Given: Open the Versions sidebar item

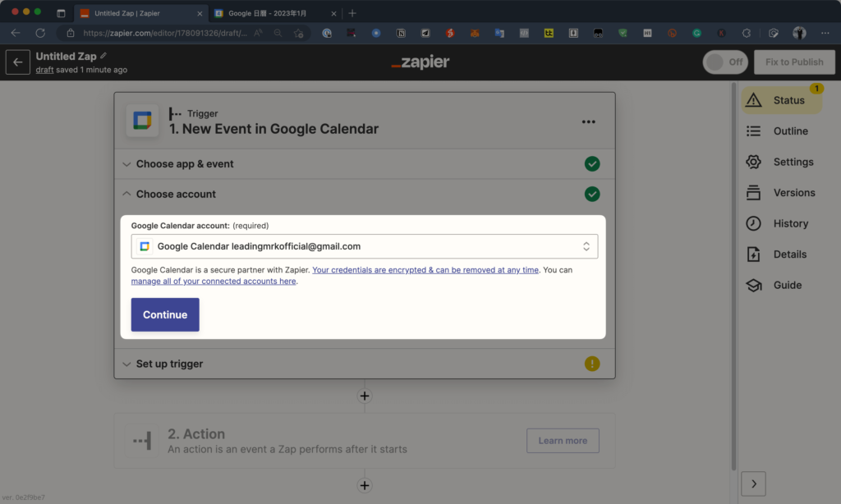Looking at the screenshot, I should [781, 192].
